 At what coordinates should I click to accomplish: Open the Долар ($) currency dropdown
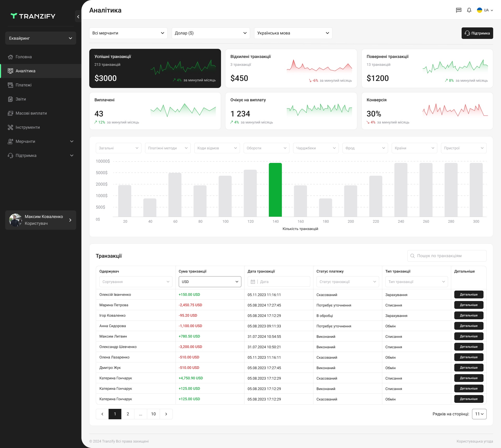211,33
